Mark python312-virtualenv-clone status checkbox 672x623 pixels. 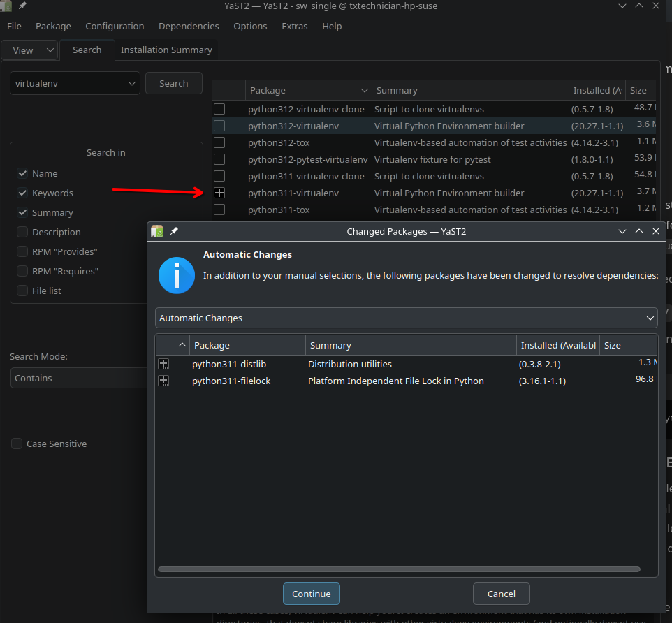tap(219, 109)
